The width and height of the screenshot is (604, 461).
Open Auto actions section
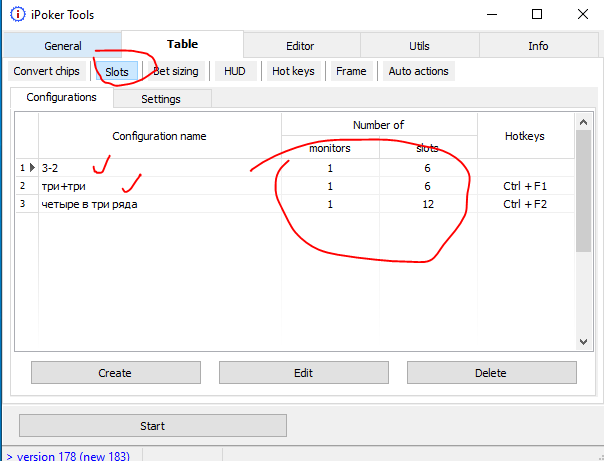click(419, 71)
